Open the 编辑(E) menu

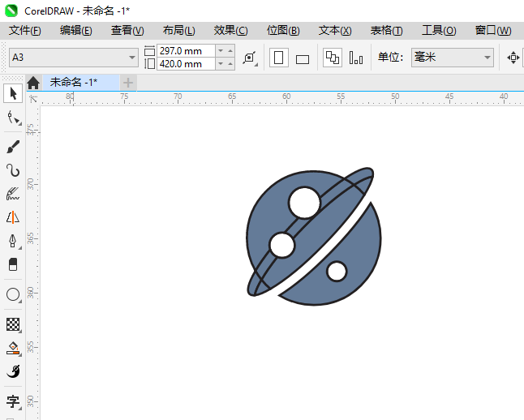76,31
